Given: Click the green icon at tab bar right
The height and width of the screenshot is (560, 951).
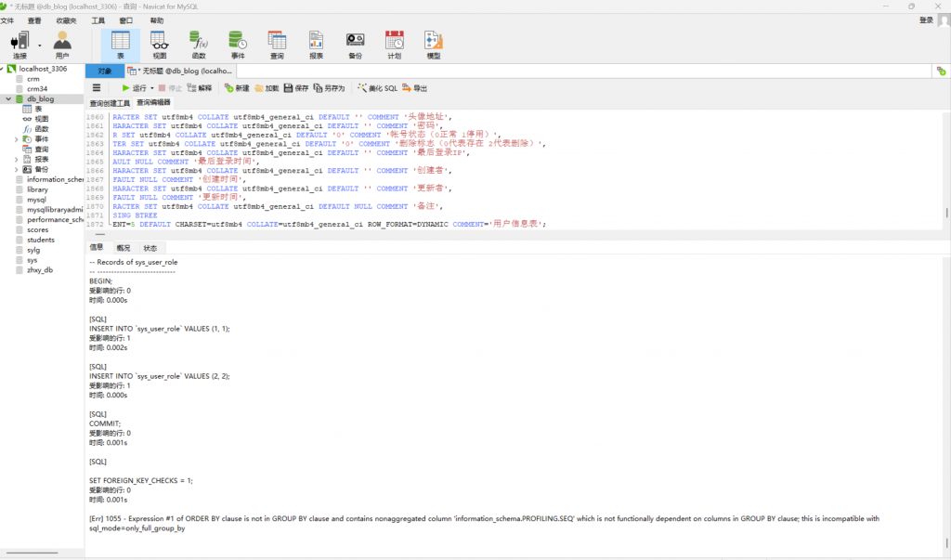Looking at the screenshot, I should tap(941, 71).
